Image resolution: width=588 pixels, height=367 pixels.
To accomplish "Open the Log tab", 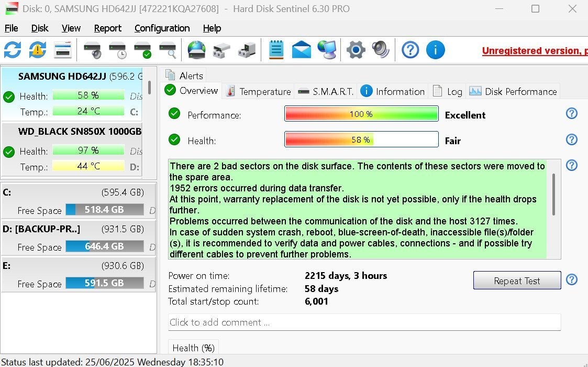I will pos(447,91).
